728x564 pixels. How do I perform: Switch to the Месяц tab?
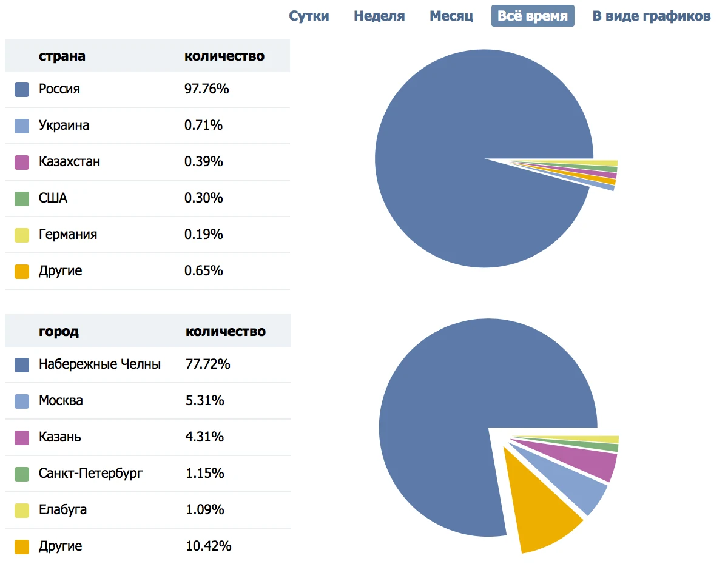[x=451, y=16]
